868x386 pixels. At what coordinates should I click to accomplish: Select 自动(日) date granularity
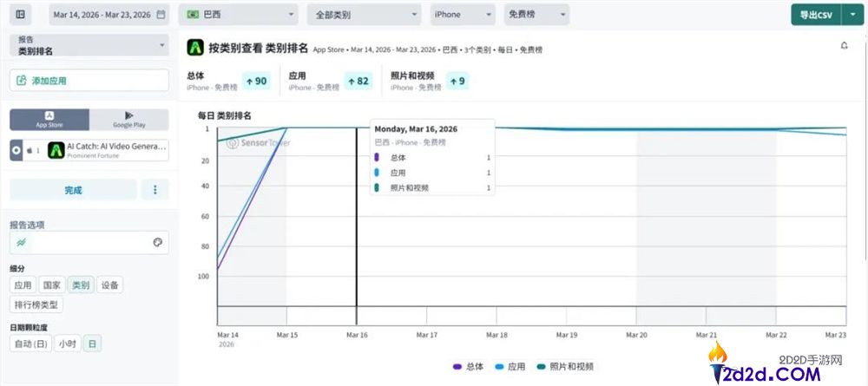31,343
